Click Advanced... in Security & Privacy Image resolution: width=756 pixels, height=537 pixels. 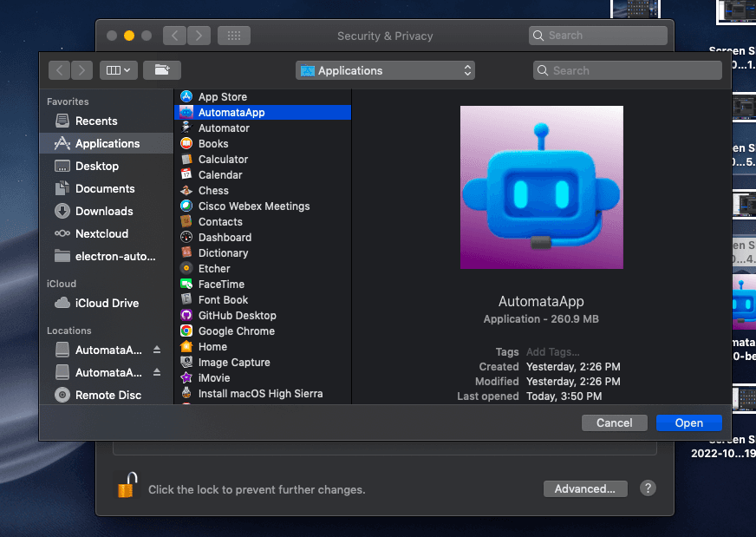tap(585, 488)
